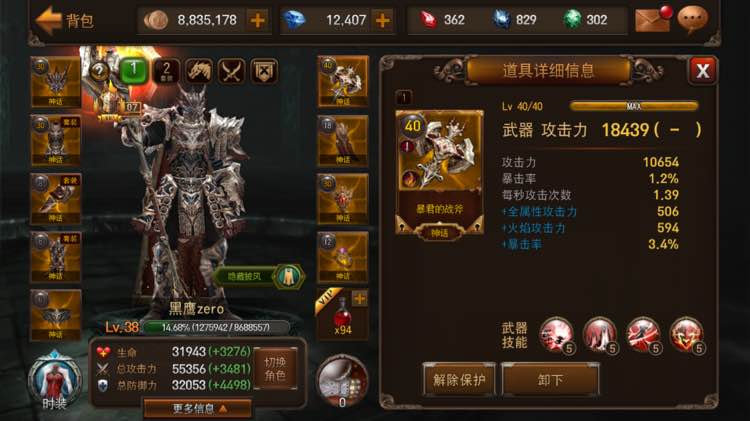The image size is (750, 421).
Task: Select the level 40 weapon slot thumbnail
Action: pyautogui.click(x=343, y=81)
